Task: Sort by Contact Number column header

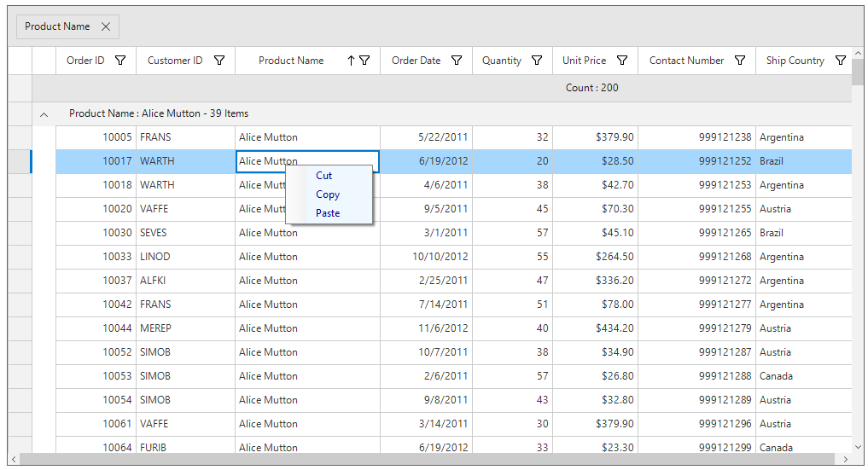Action: point(686,61)
